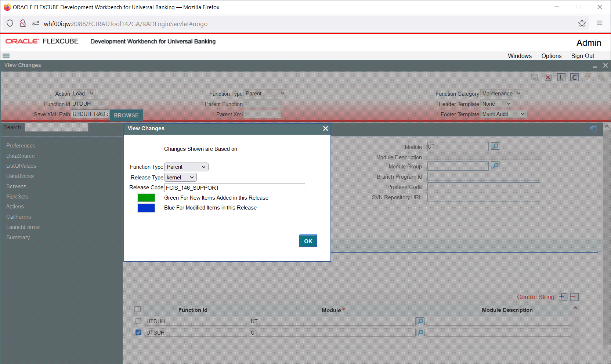The image size is (611, 364).
Task: Select LaunchForms in the left tree
Action: point(23,227)
